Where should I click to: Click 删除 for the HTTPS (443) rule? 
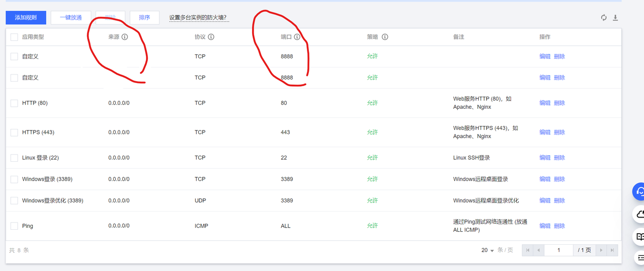[559, 132]
